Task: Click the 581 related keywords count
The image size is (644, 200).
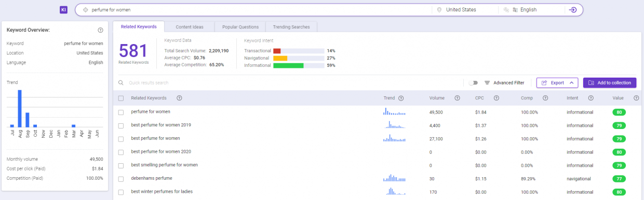Action: click(133, 51)
